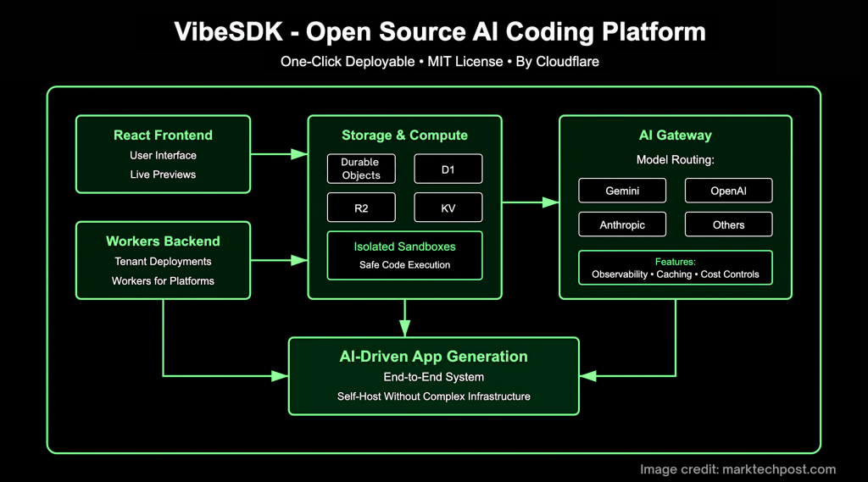
Task: Click the Durable Objects box
Action: click(360, 169)
